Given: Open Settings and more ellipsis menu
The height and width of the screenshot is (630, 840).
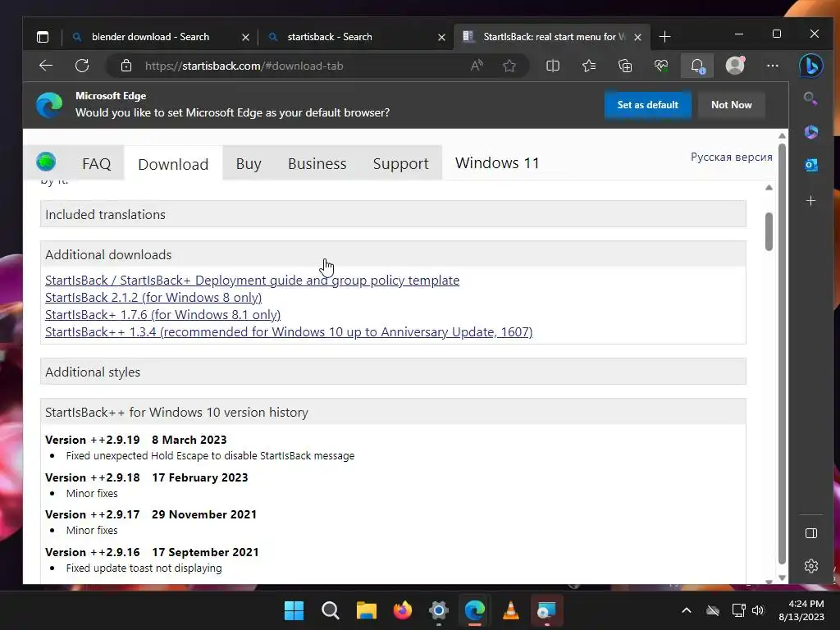Looking at the screenshot, I should [773, 66].
